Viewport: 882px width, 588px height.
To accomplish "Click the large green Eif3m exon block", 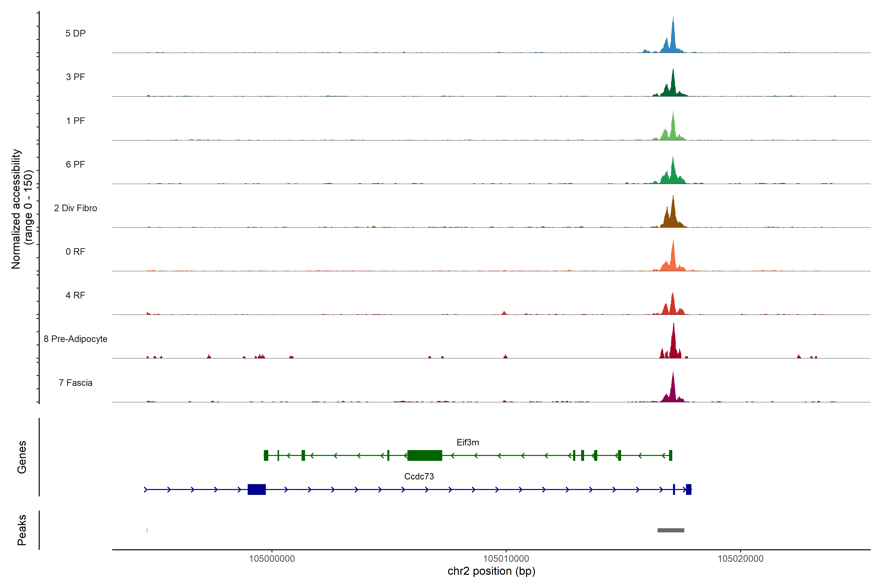I will point(425,455).
